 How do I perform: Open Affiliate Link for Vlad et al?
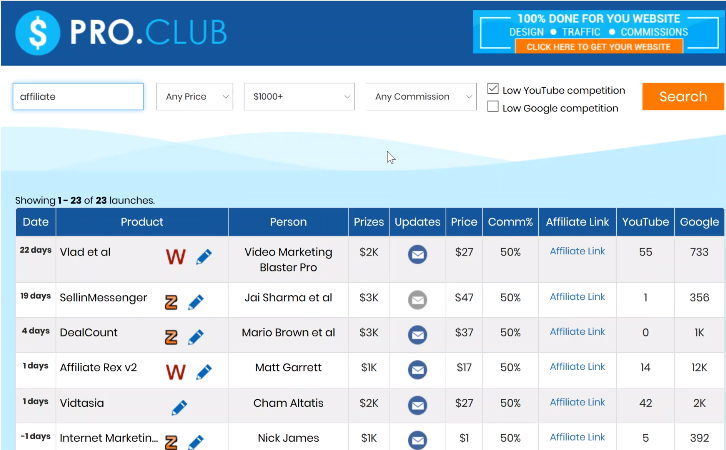tap(577, 251)
